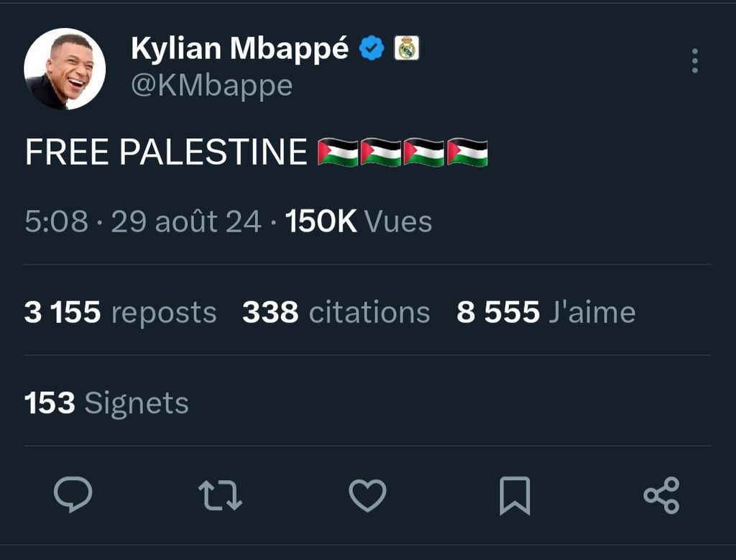Open the three-dot more options menu

pyautogui.click(x=694, y=61)
